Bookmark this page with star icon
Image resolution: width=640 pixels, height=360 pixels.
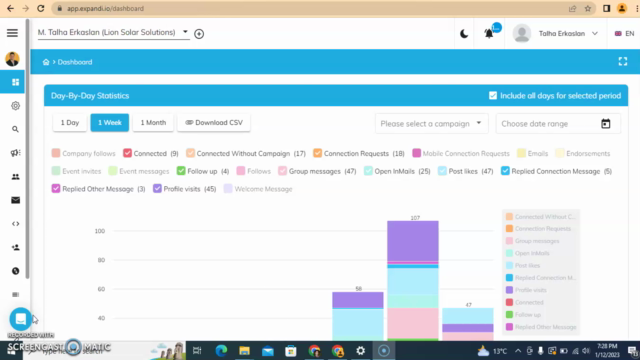588,8
